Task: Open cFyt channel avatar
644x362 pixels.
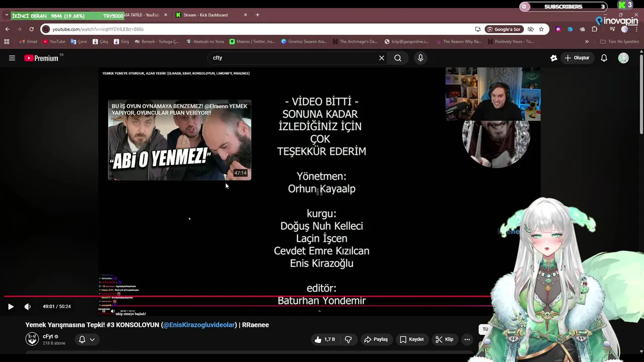Action: (32, 339)
